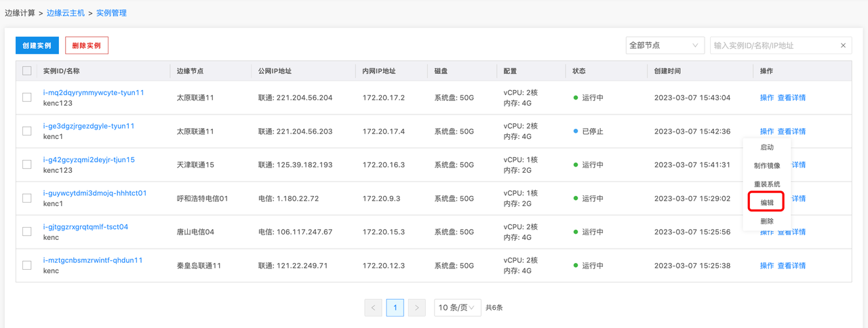
Task: Click the 创建实例 button
Action: point(37,45)
